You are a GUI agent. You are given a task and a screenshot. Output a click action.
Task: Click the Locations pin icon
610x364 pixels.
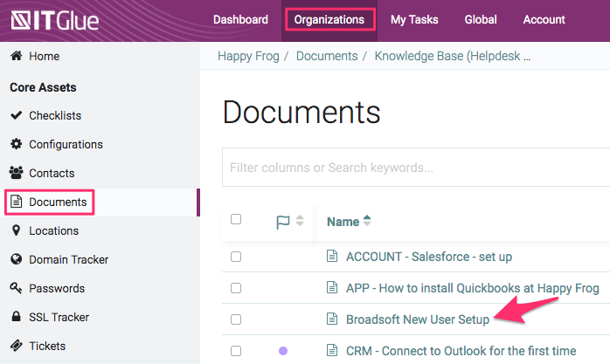16,230
